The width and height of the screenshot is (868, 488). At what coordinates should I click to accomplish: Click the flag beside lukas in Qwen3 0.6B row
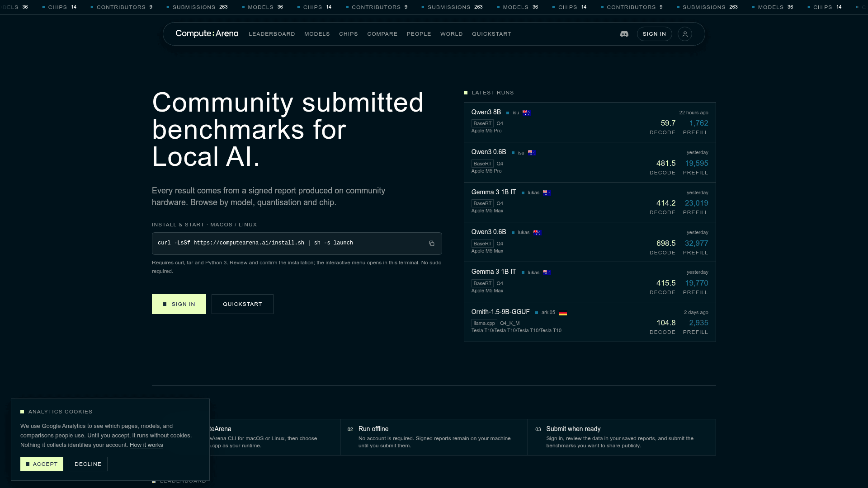pyautogui.click(x=537, y=233)
